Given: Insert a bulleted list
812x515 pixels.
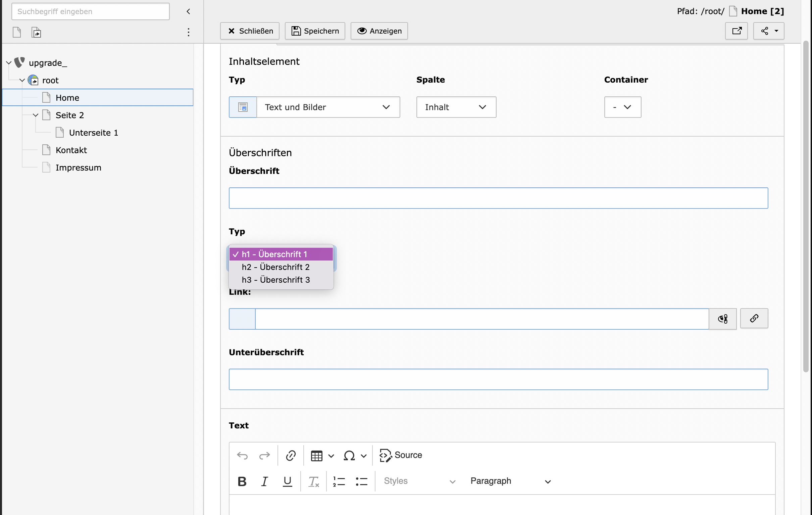Looking at the screenshot, I should 361,481.
